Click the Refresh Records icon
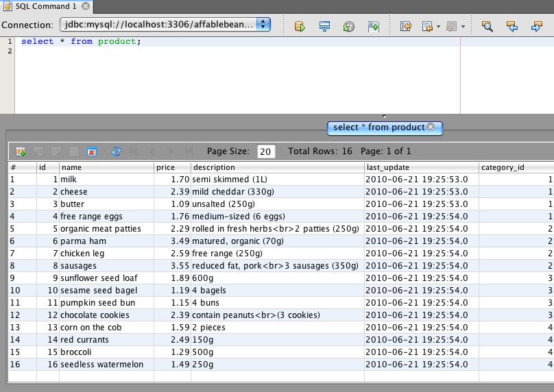The width and height of the screenshot is (554, 392). [x=116, y=151]
